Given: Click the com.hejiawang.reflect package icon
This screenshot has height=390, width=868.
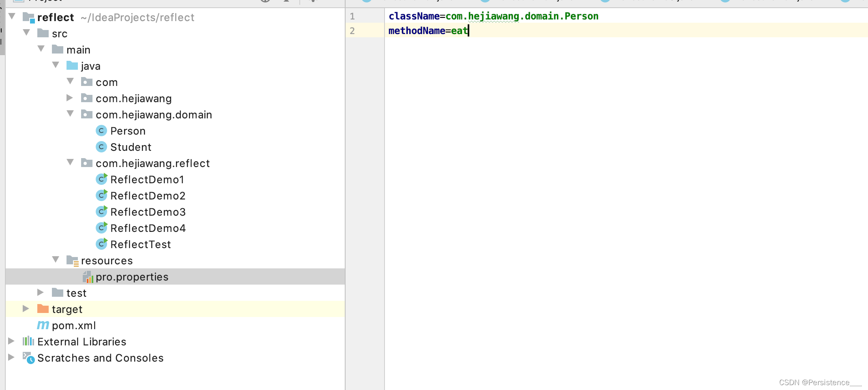Looking at the screenshot, I should 87,163.
